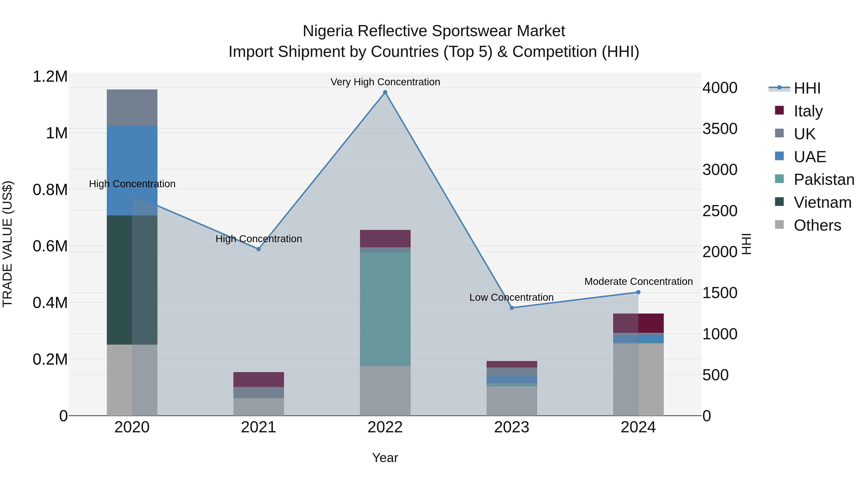Click the 2023 HHI data point marker
868x488 pixels.
pos(512,308)
